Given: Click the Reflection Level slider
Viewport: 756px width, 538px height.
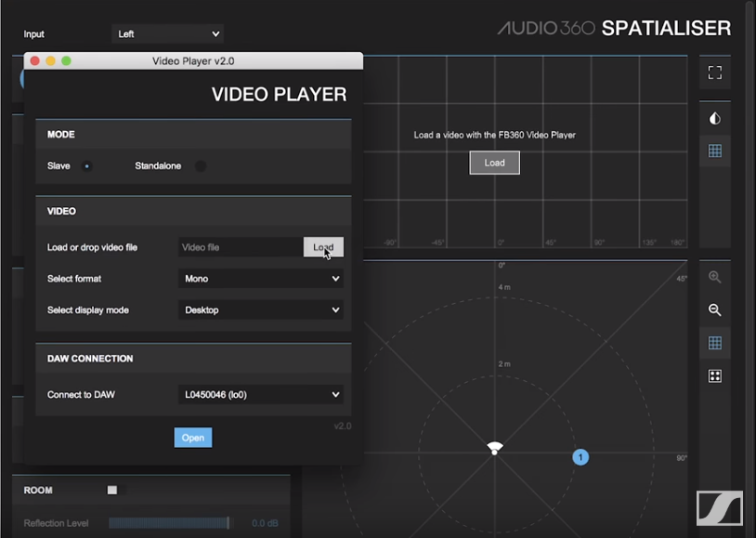Looking at the screenshot, I should coord(171,523).
